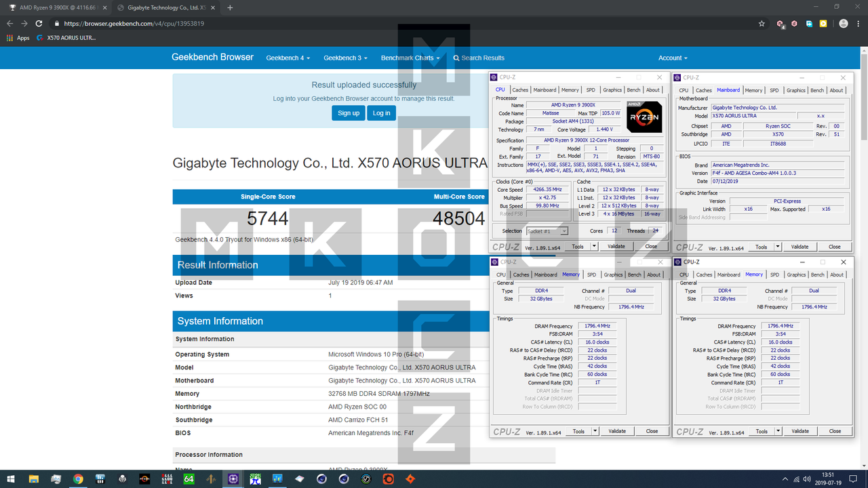This screenshot has height=488, width=868.
Task: Open the Apps shortcut in bookmarks bar
Action: (x=18, y=38)
